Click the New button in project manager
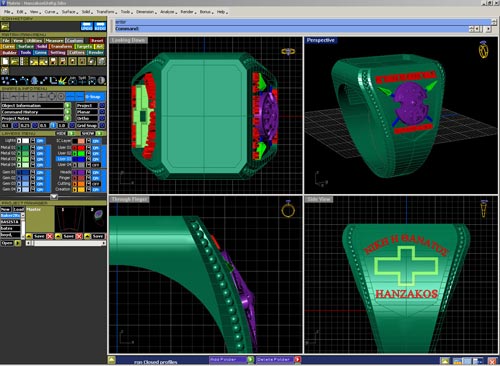 pyautogui.click(x=6, y=209)
